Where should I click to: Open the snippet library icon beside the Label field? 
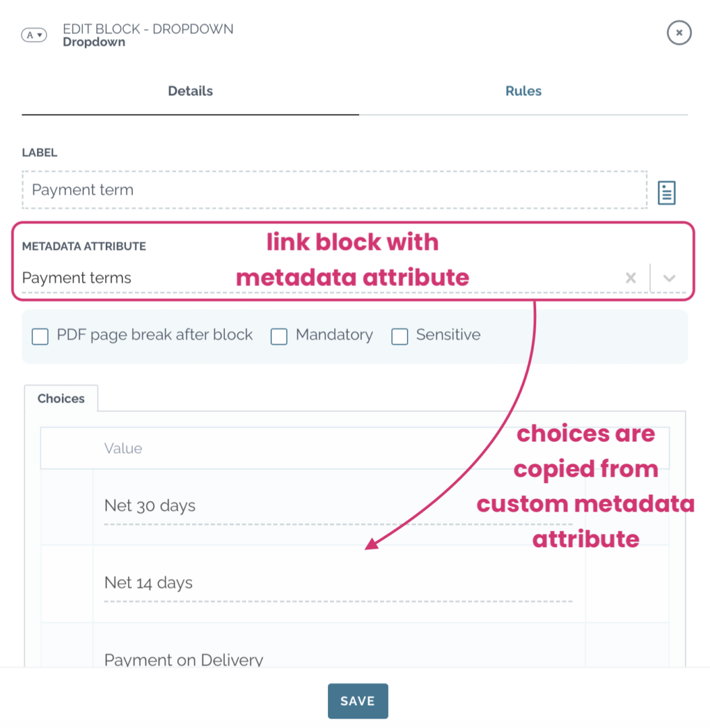(666, 193)
